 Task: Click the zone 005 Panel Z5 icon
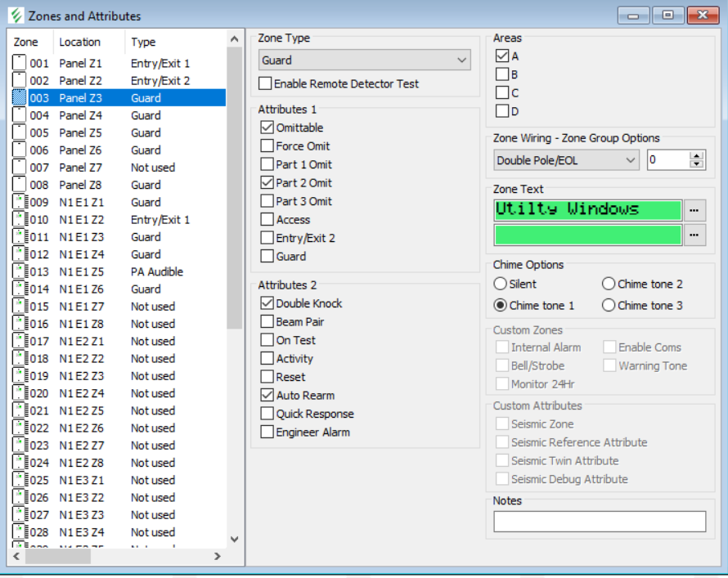point(20,132)
